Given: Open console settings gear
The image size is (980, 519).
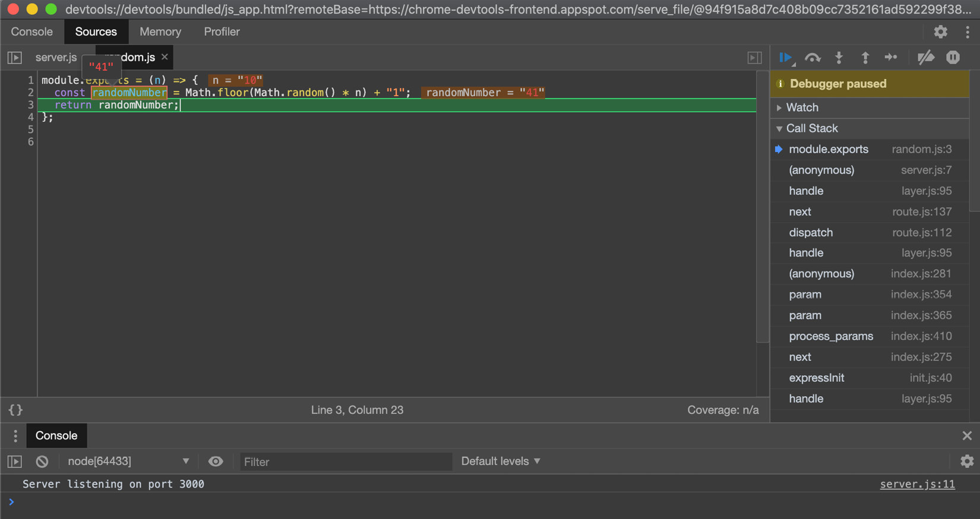Looking at the screenshot, I should click(x=967, y=461).
